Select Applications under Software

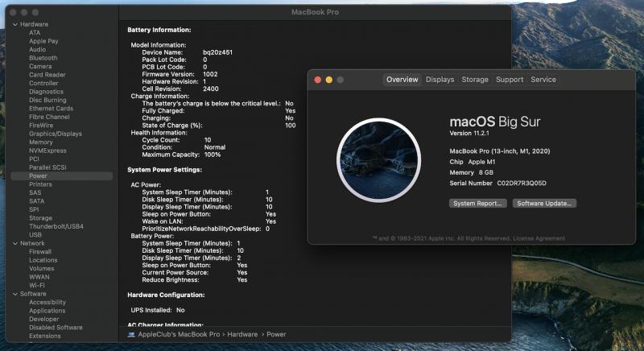point(47,311)
